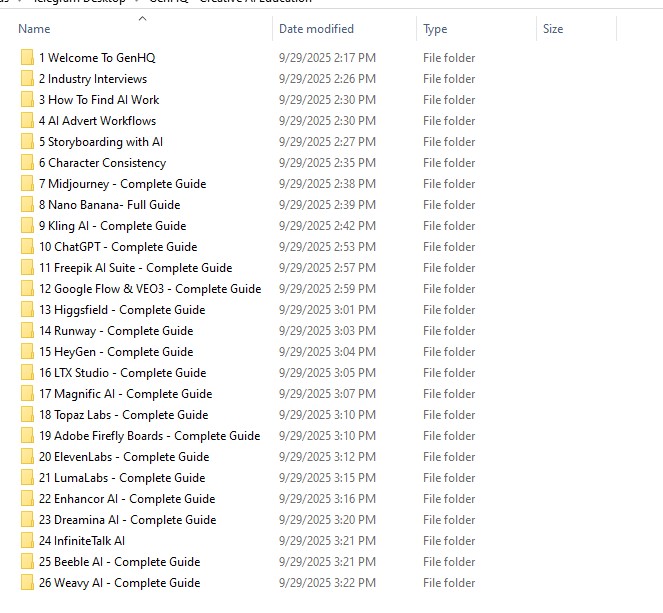Select "10 ChatGPT - Complete Guide" name
Screen dimensions: 663x613
click(x=118, y=246)
